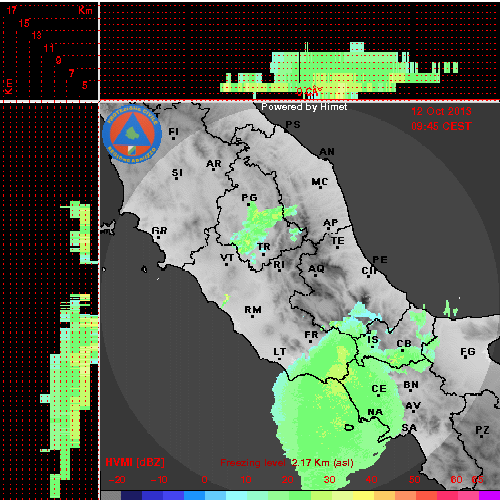The image size is (500, 500).
Task: Click the 50 dBZ scale label
Action: (x=415, y=480)
